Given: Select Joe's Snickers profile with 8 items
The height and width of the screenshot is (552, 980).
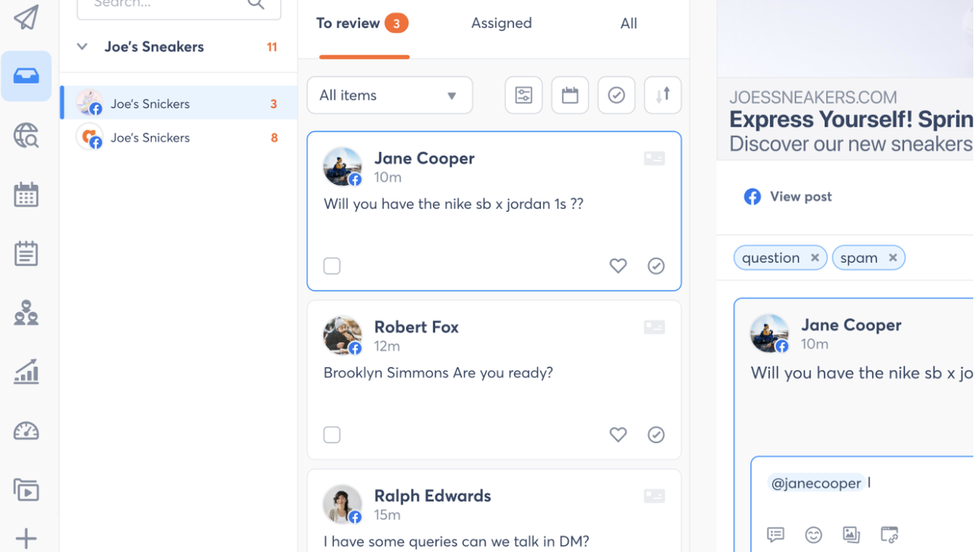Looking at the screenshot, I should 179,137.
